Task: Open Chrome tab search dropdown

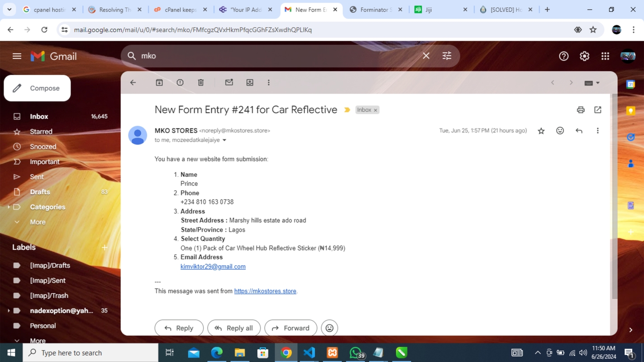Action: [x=9, y=10]
